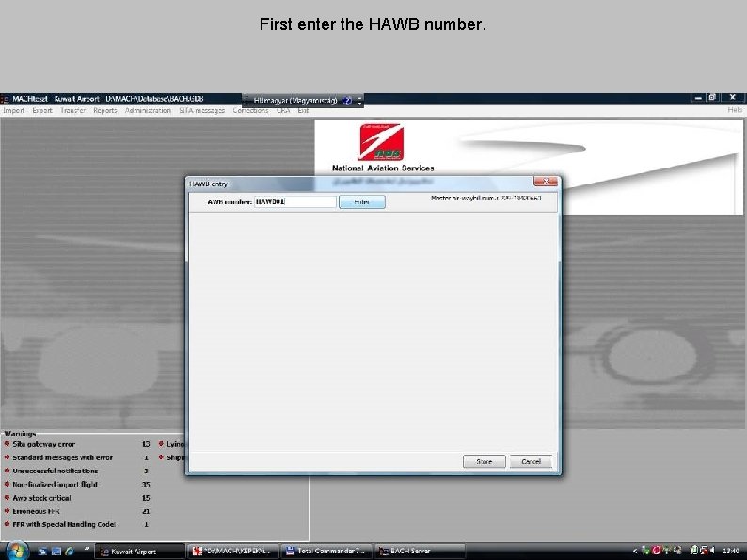Image resolution: width=747 pixels, height=560 pixels.
Task: Click the Non-finalized import flight count 35
Action: coord(146,484)
